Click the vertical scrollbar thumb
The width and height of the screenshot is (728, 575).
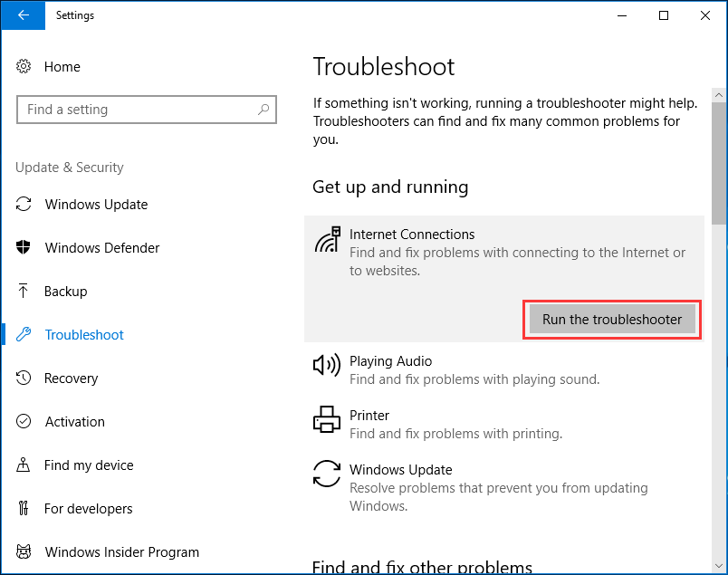[x=719, y=164]
